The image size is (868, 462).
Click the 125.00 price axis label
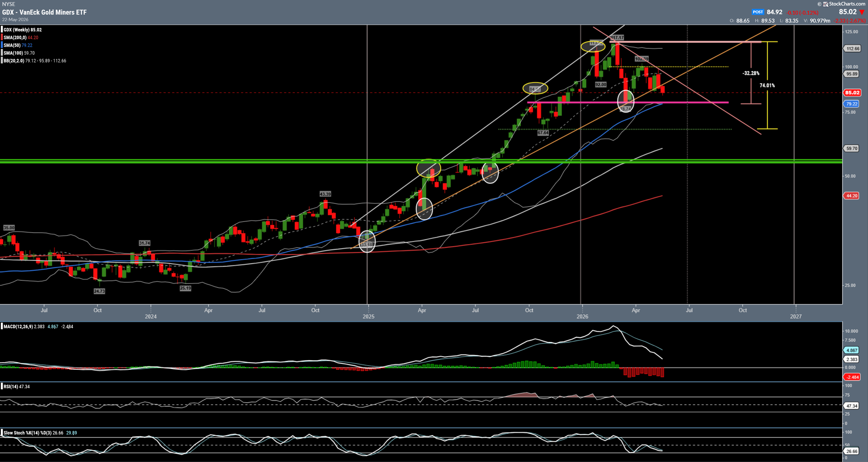point(852,32)
